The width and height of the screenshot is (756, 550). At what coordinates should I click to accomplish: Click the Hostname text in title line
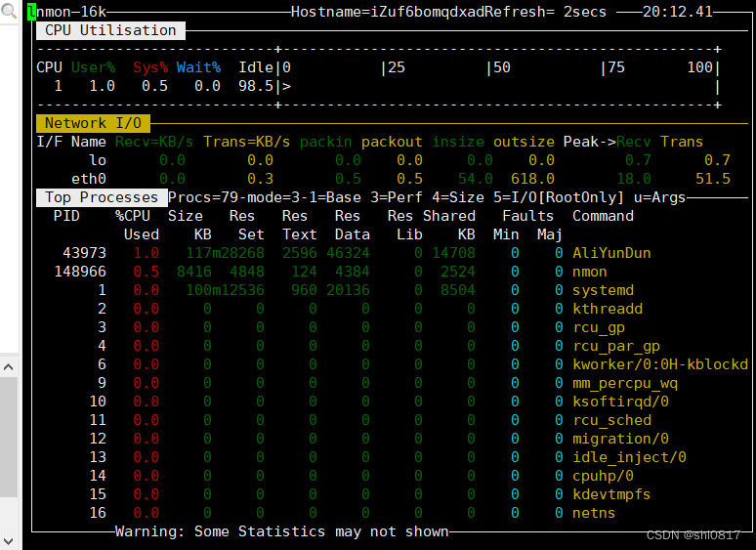point(387,12)
